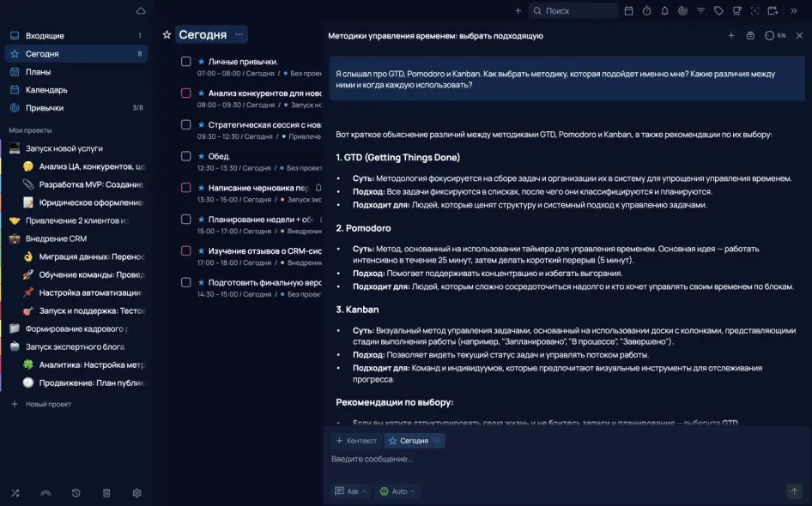This screenshot has height=506, width=812.
Task: Check off the 'Личные привычки' task
Action: pyautogui.click(x=185, y=62)
